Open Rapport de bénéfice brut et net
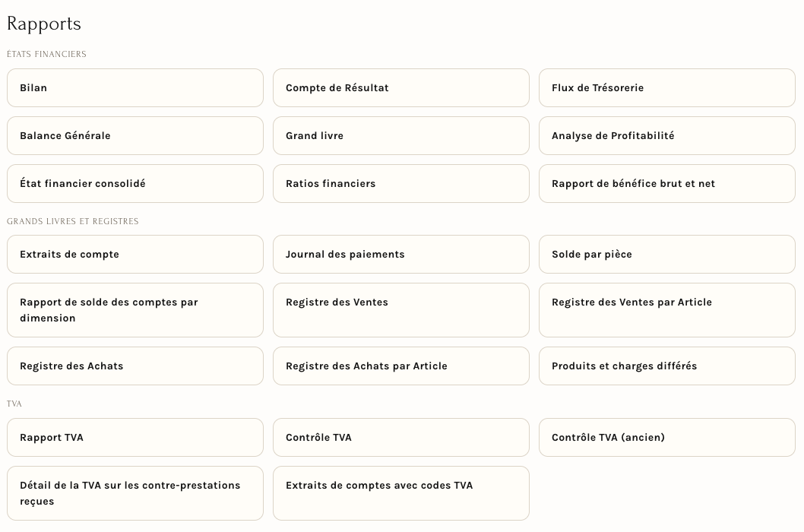 coord(667,184)
